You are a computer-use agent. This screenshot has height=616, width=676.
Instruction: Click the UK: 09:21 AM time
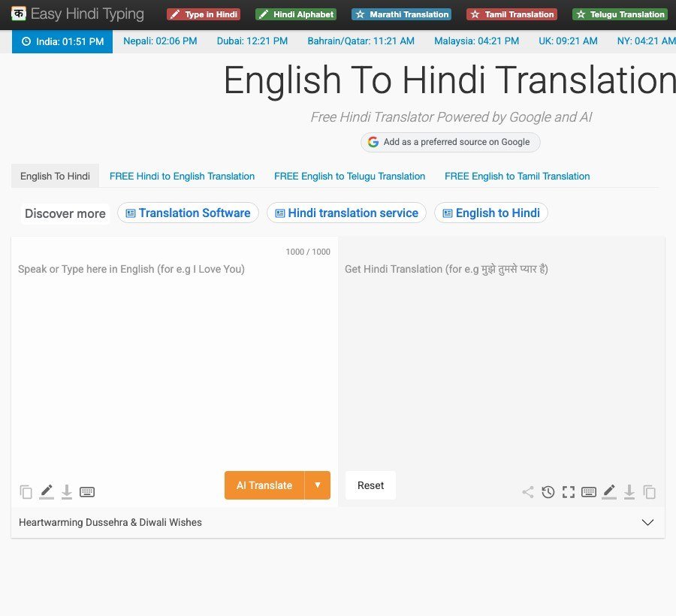568,41
